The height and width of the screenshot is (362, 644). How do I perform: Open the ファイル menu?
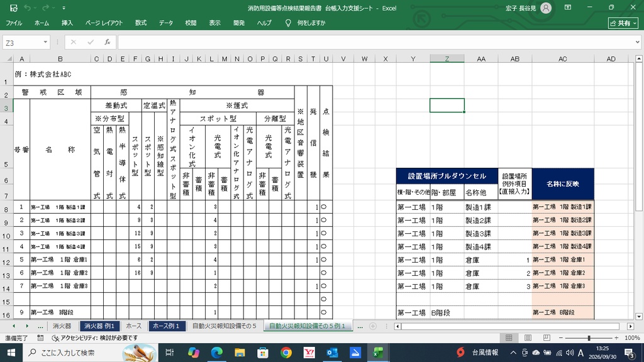14,23
